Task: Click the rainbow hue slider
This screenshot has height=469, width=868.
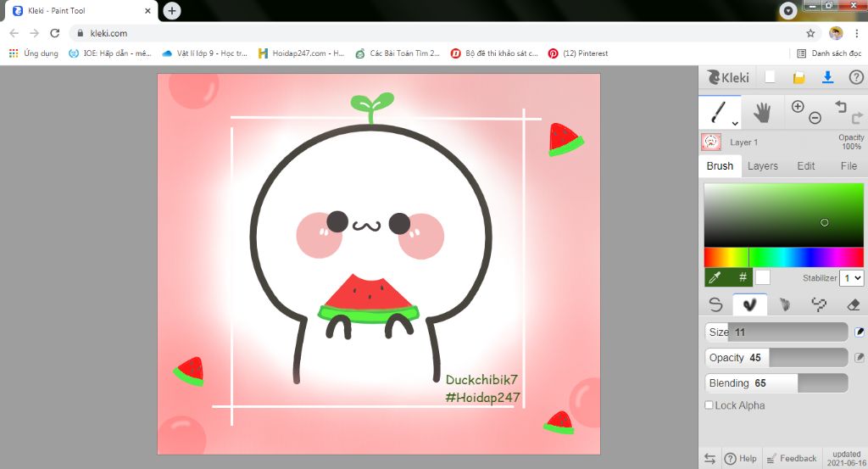Action: (x=783, y=258)
